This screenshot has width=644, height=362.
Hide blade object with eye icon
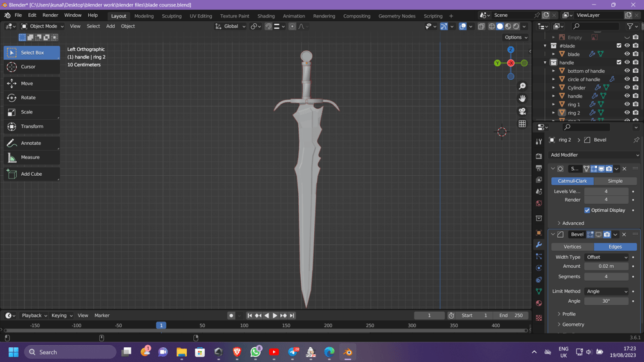point(627,54)
